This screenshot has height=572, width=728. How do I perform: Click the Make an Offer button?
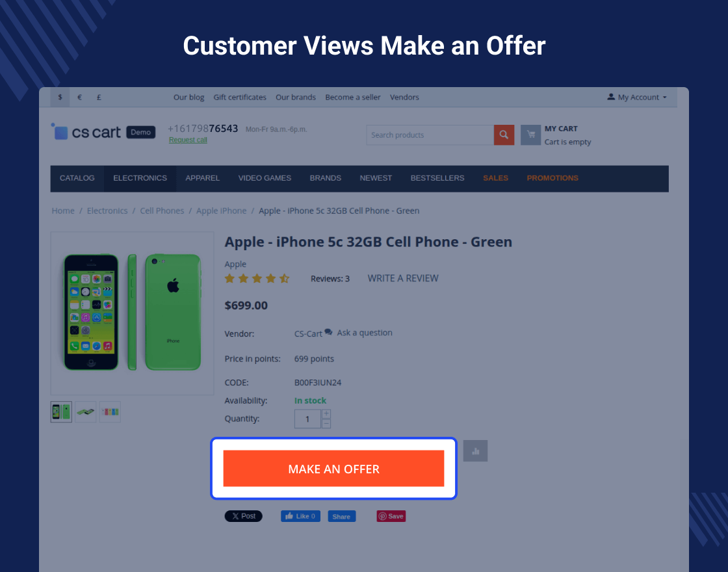pos(334,469)
